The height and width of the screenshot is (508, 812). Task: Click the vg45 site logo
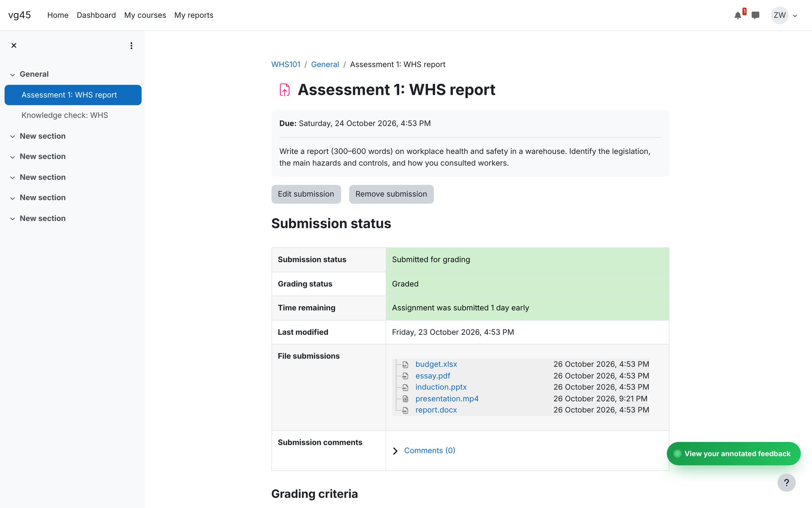click(x=19, y=15)
